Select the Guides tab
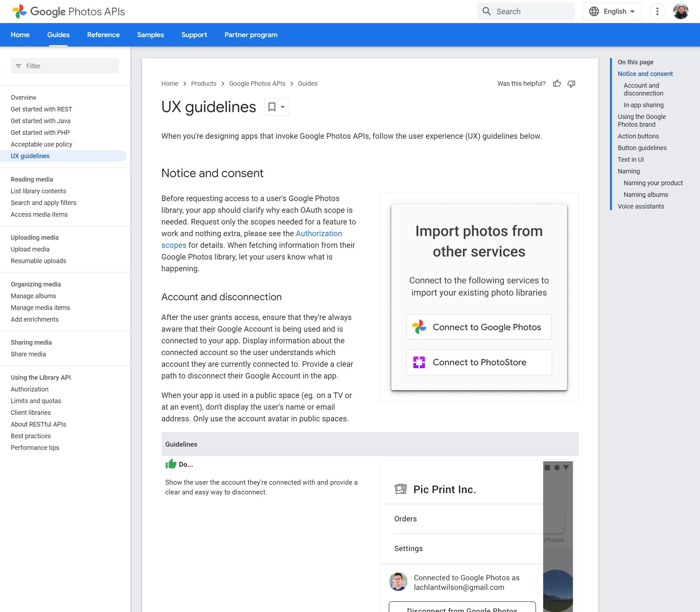Image resolution: width=700 pixels, height=612 pixels. (58, 35)
